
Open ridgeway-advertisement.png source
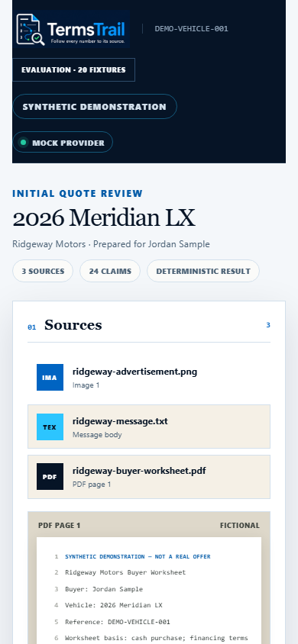tap(149, 377)
